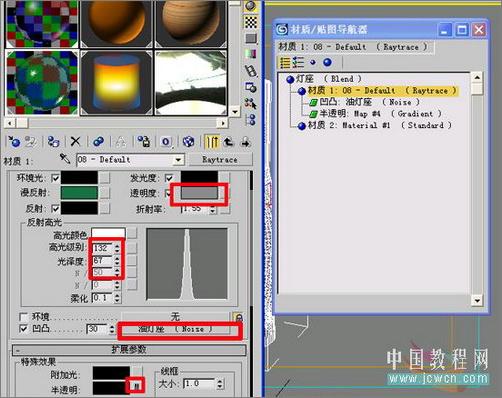Viewport: 502px width, 398px height.
Task: Click Put Material to Scene icon
Action: [x=31, y=142]
